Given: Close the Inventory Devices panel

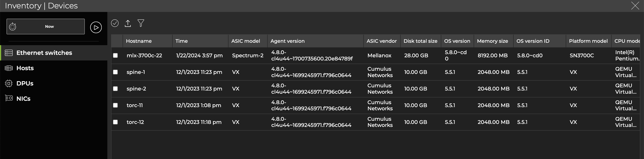Looking at the screenshot, I should [x=635, y=6].
